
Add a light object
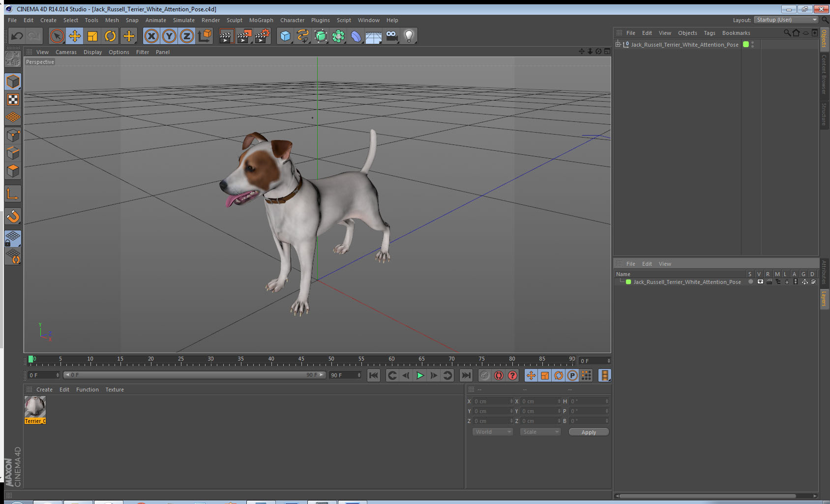point(409,36)
